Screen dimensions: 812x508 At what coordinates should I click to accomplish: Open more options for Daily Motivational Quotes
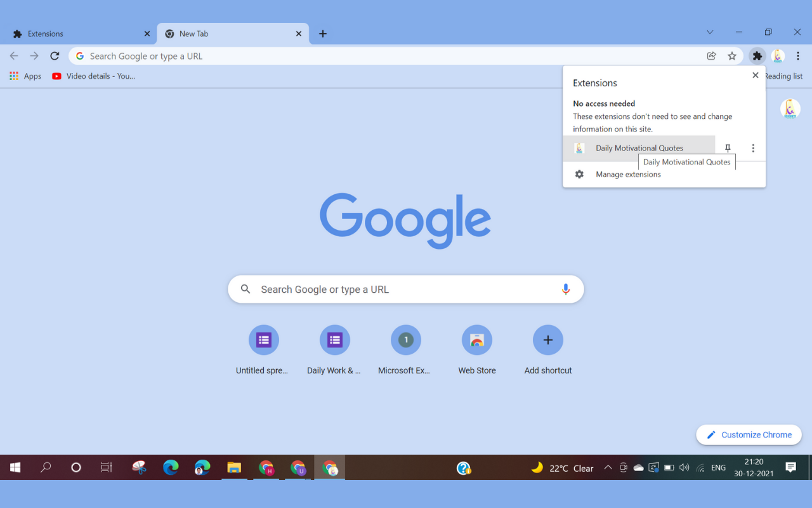pos(753,148)
